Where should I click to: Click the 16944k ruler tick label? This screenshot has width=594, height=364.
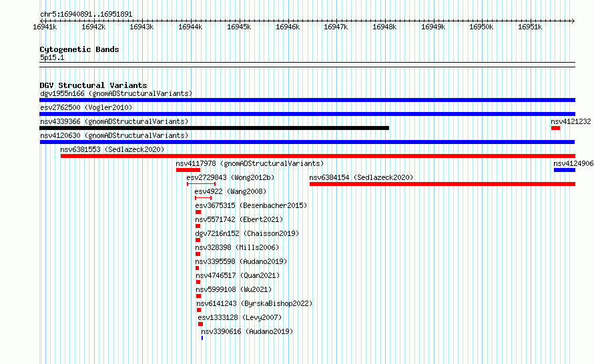click(190, 27)
